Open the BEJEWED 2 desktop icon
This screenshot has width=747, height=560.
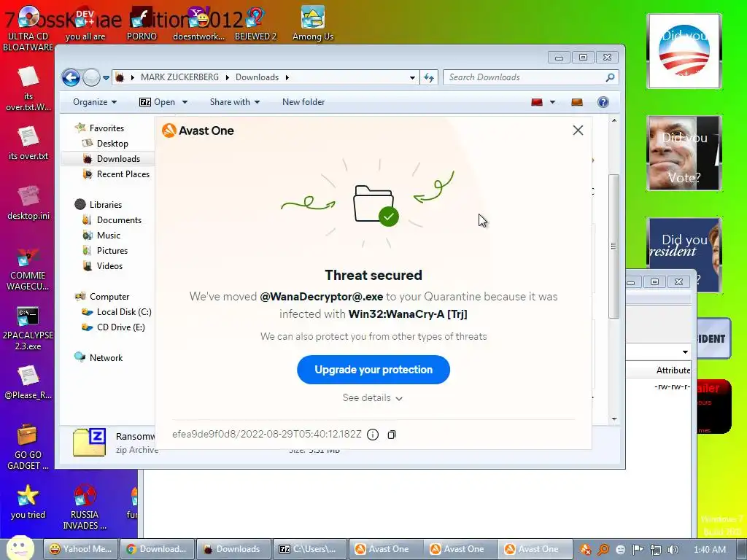[x=255, y=24]
